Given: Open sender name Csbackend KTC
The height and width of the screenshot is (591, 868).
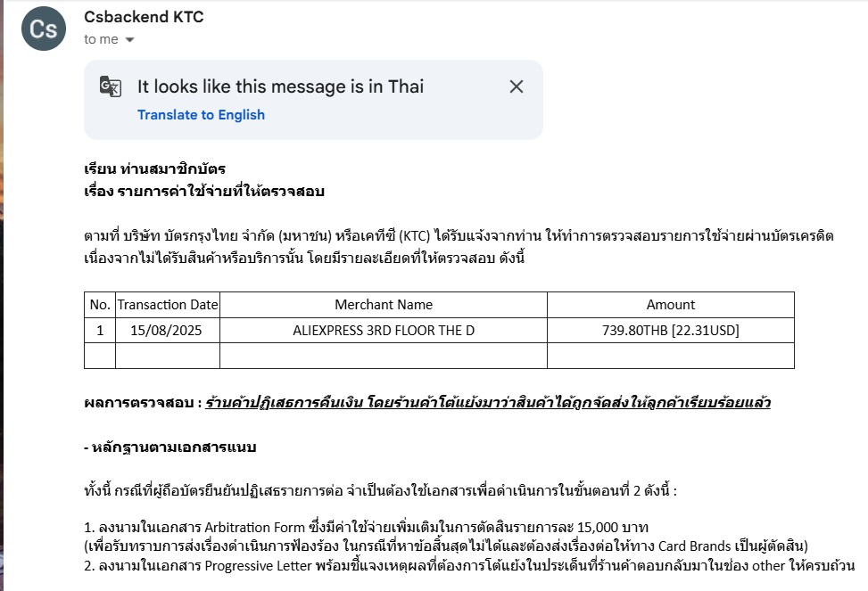Looking at the screenshot, I should point(144,17).
